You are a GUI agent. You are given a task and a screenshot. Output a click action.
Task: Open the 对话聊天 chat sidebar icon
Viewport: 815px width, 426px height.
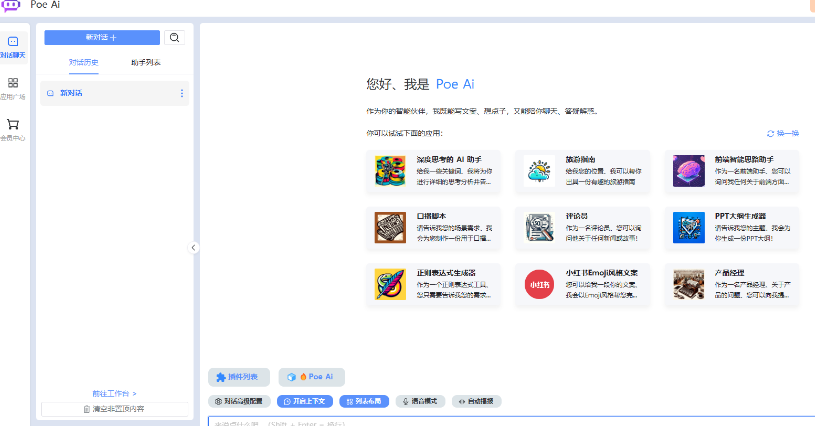pos(13,47)
